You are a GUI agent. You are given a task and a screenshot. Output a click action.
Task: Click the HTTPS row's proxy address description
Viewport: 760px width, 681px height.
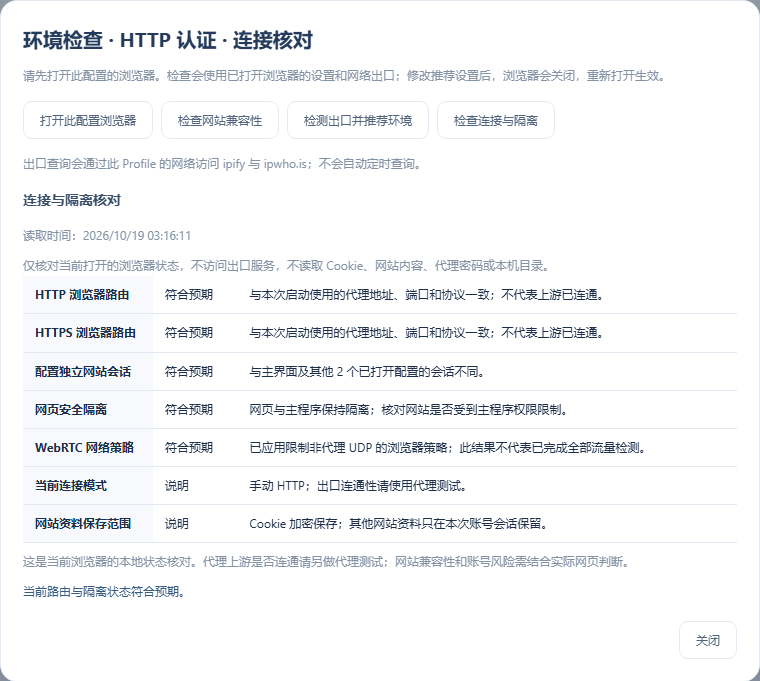[426, 333]
